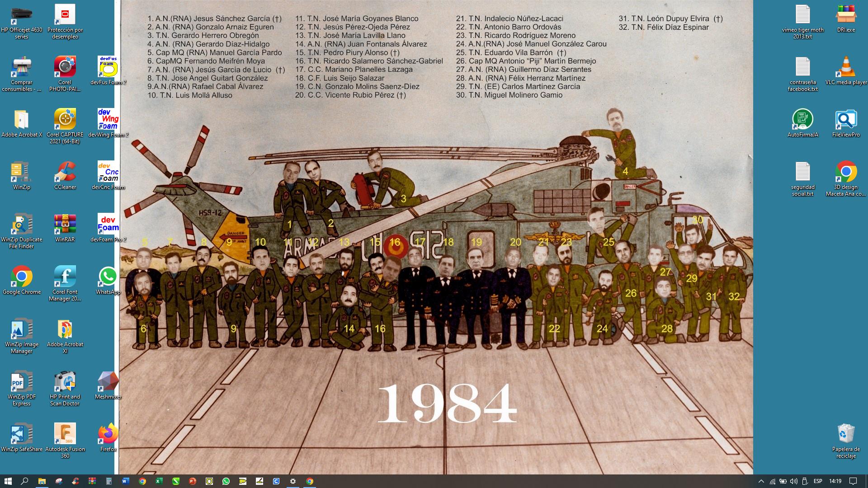Open the Meshmixer desktop shortcut
Viewport: 868px width, 488px height.
click(108, 383)
